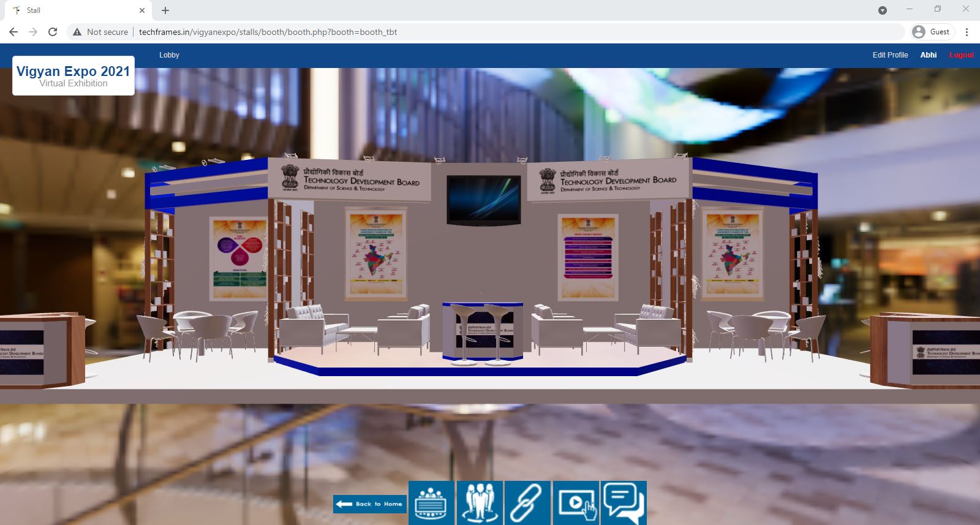Open the Chrome three-dot menu
The image size is (980, 525).
coord(967,32)
